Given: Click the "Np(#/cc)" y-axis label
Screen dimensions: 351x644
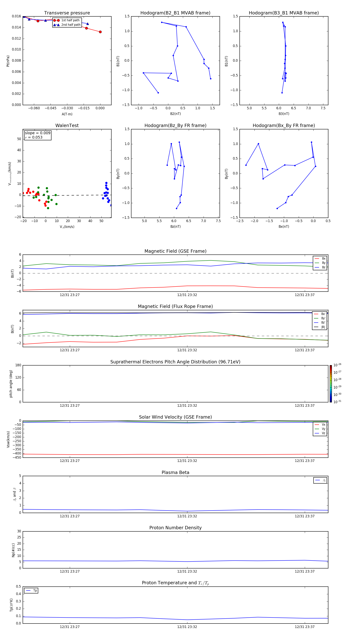Looking at the screenshot, I should coord(13,550).
